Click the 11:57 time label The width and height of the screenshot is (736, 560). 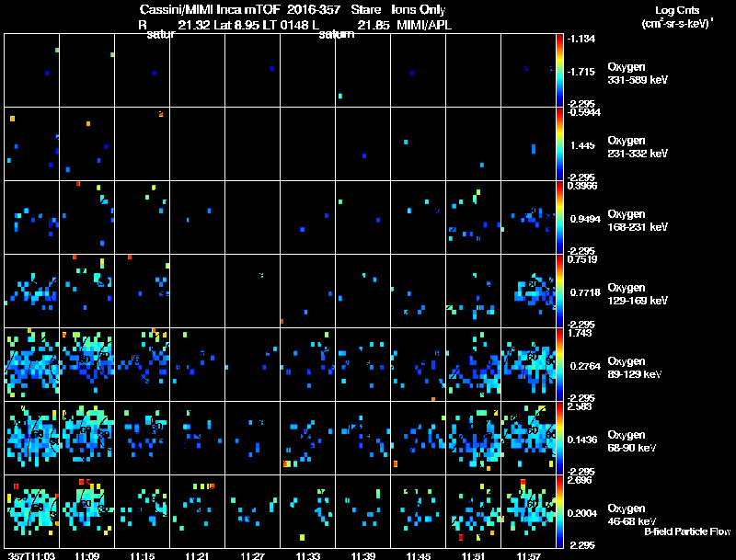tap(528, 555)
